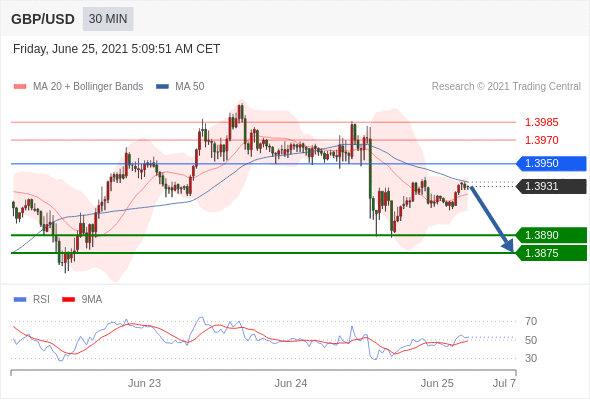Click the date 'Friday, June 25, 2021 5:09:51 AM CET'
Viewport: 590px width, 400px height.
click(116, 49)
